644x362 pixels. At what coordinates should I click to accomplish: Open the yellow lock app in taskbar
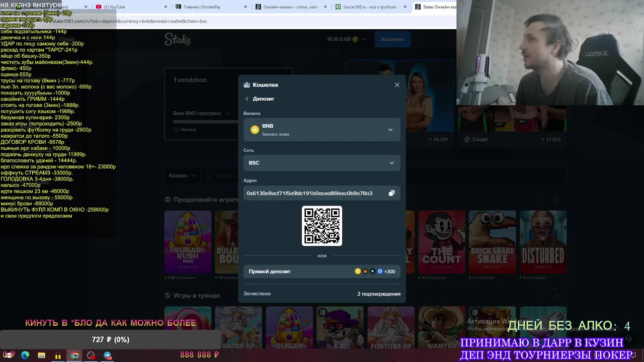pos(58,355)
